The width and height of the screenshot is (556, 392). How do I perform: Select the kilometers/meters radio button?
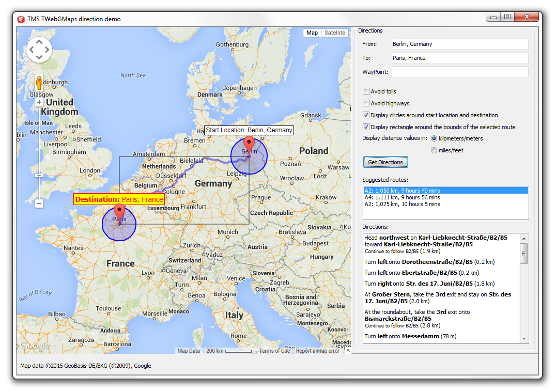click(x=434, y=138)
